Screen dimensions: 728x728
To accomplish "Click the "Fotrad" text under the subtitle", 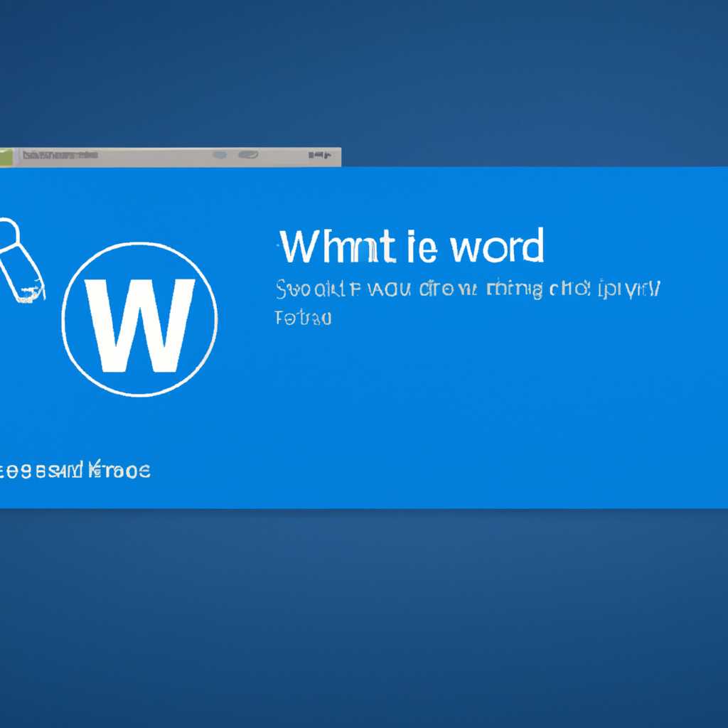I will [303, 318].
